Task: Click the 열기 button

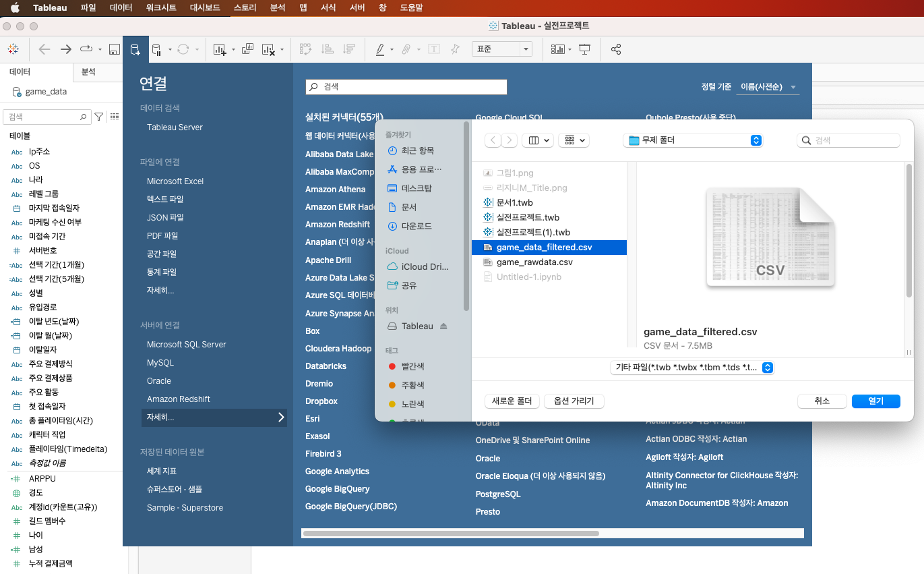Action: tap(875, 401)
